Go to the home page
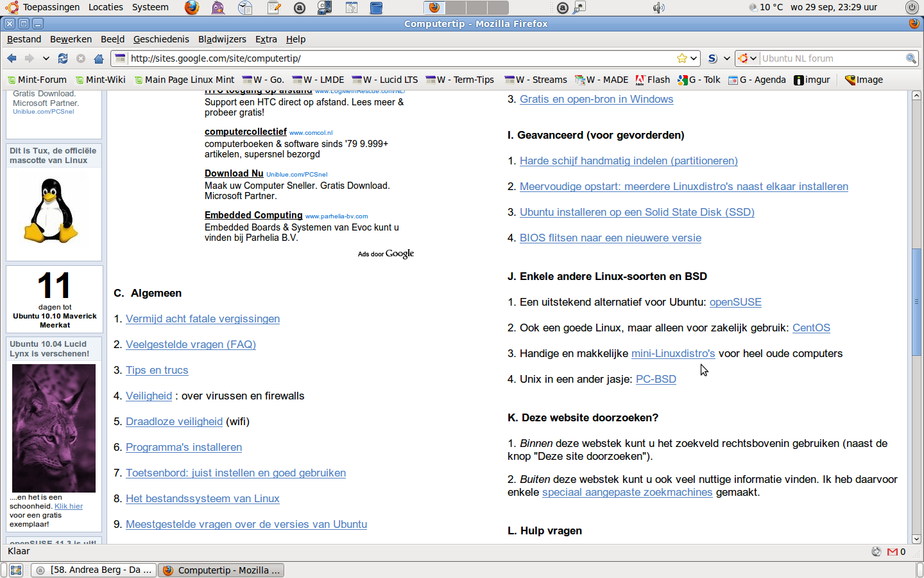The height and width of the screenshot is (578, 924). 99,58
